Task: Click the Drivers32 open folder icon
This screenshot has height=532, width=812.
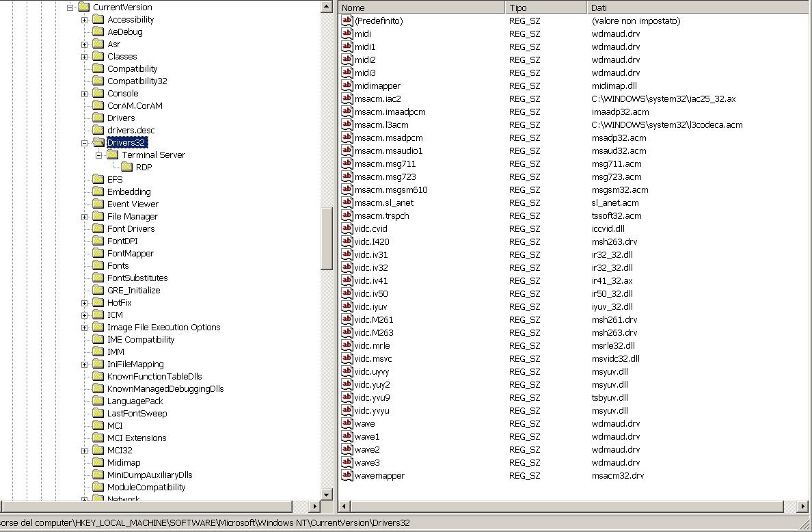Action: click(x=98, y=142)
